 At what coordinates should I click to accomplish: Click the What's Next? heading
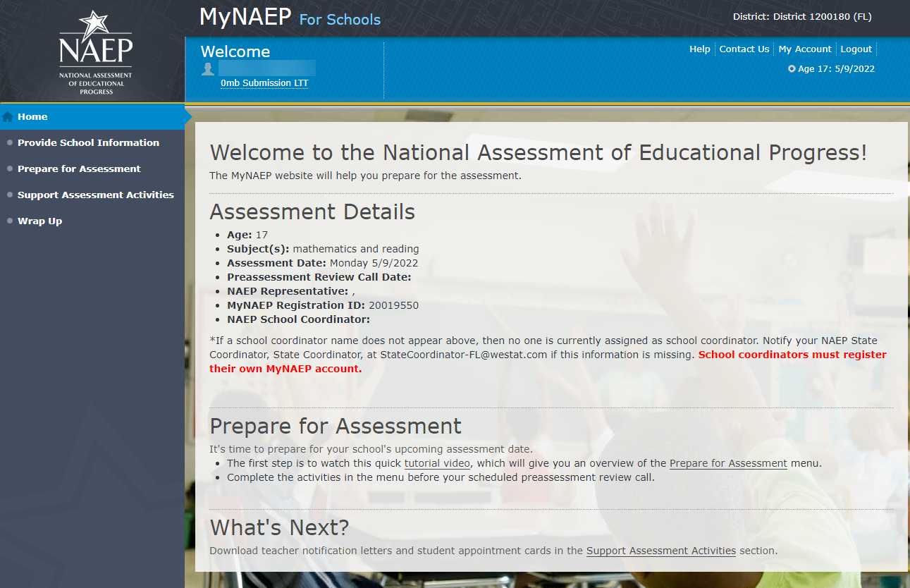point(279,528)
